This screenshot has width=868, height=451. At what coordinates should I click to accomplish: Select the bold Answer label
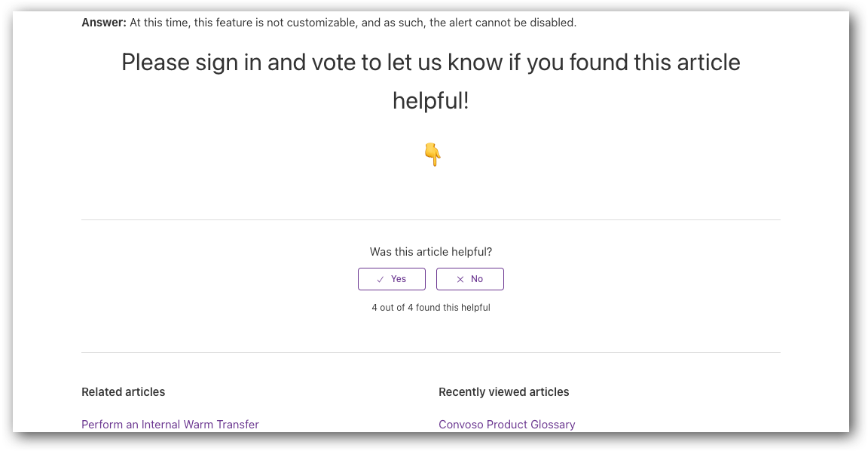[x=103, y=22]
